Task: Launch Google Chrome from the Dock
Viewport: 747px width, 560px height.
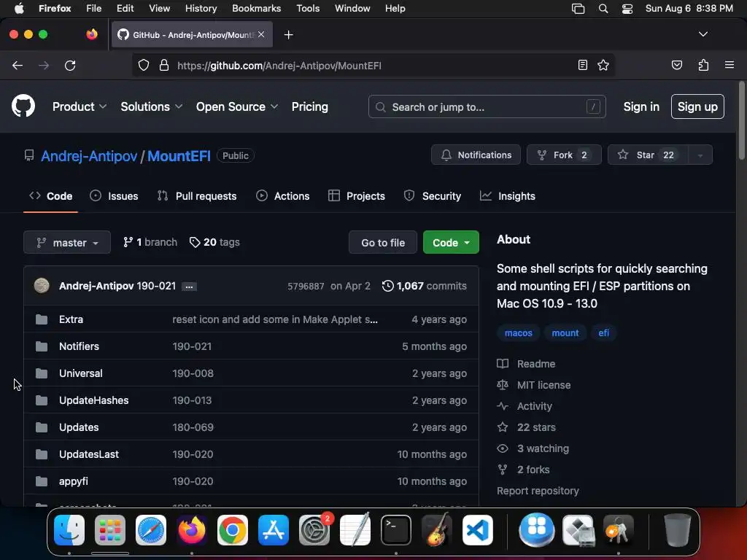Action: pos(233,530)
